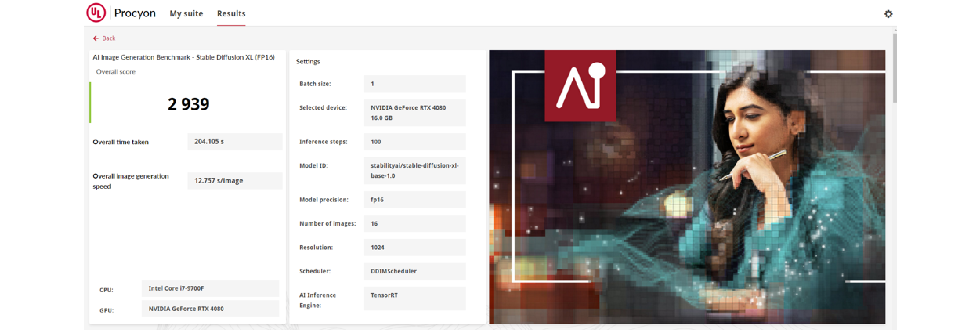Select the overall score value 2 939

pyautogui.click(x=188, y=104)
